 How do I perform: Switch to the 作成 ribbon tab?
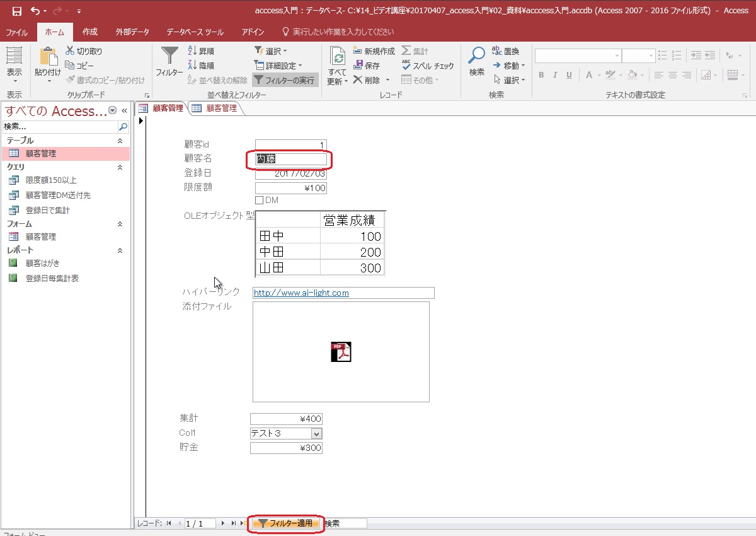90,32
